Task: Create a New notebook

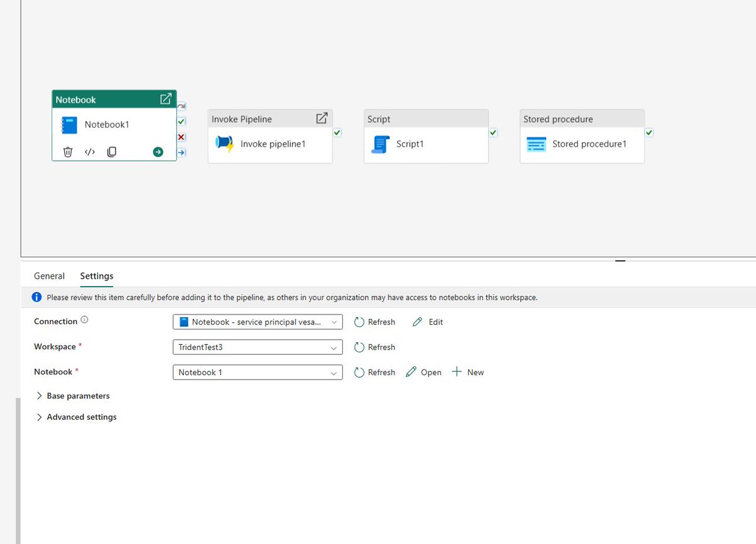Action: (x=468, y=372)
